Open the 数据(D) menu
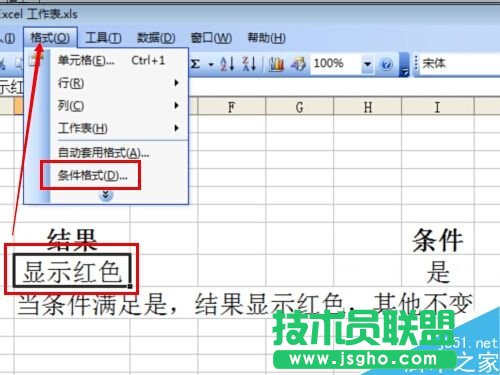This screenshot has height=375, width=500. tap(156, 38)
